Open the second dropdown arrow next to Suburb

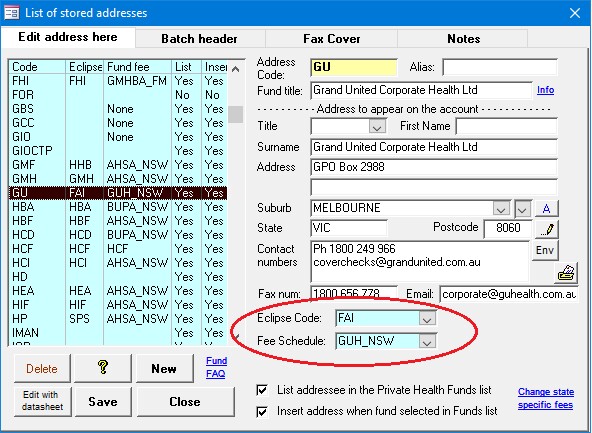pos(523,209)
